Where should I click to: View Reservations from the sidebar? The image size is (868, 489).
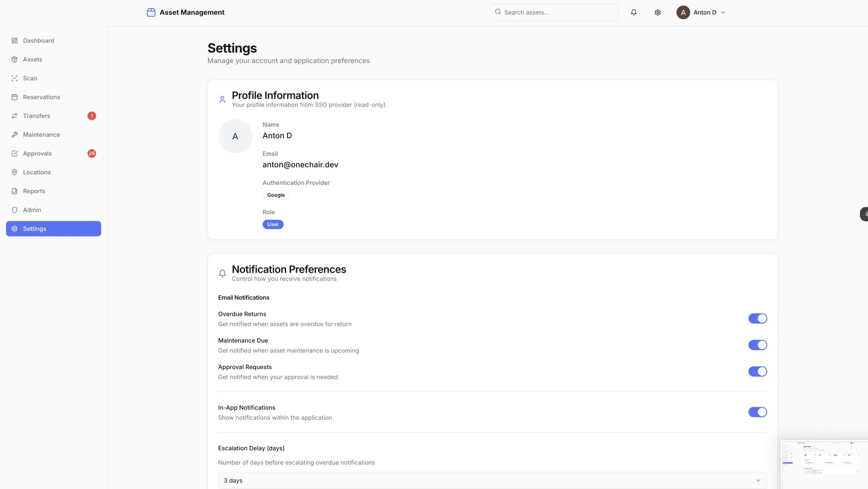(x=42, y=97)
